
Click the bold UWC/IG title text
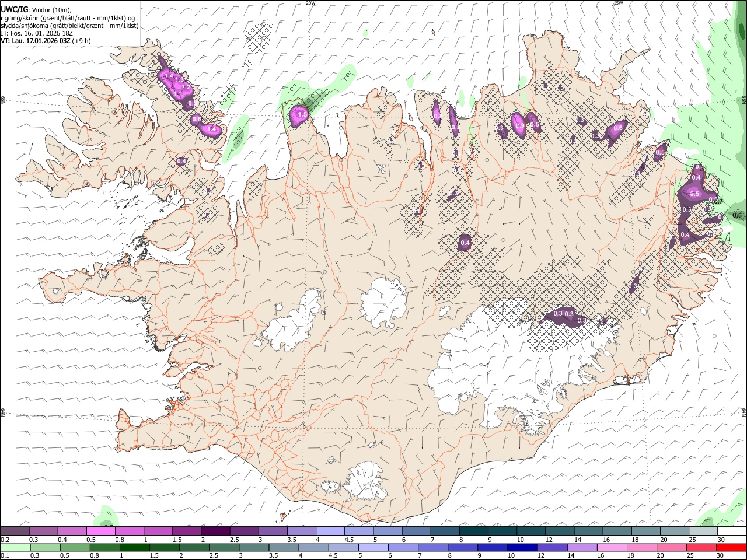click(14, 9)
